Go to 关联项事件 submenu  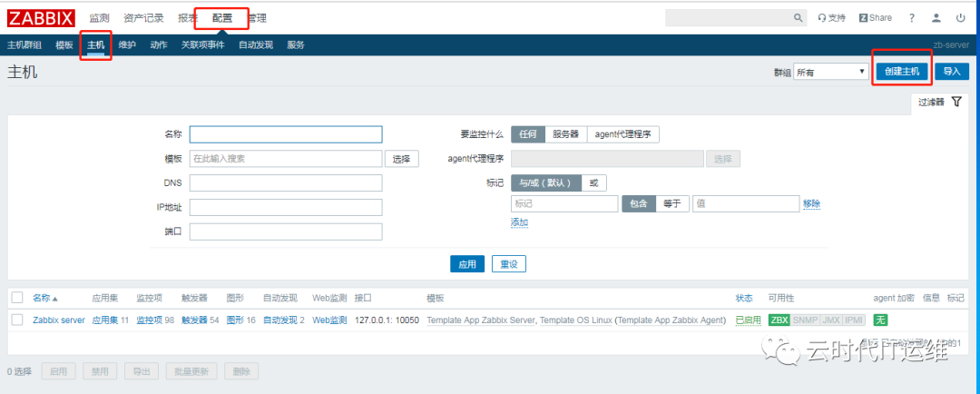click(202, 45)
